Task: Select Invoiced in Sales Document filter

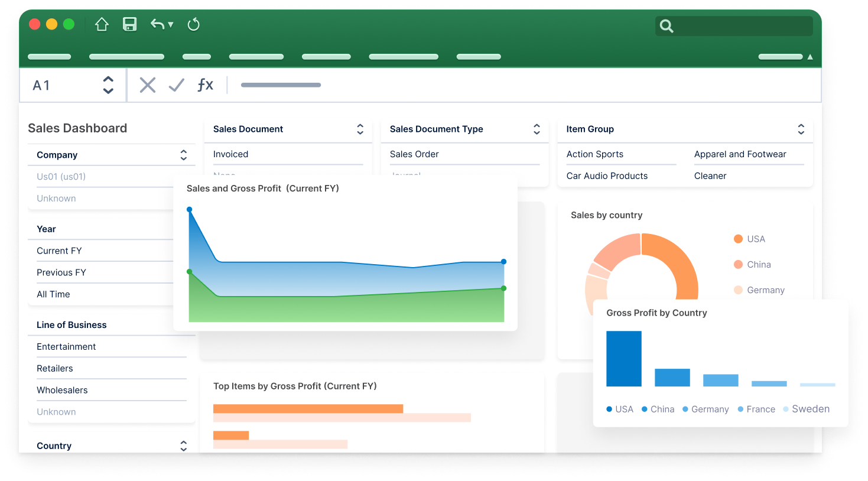Action: 230,154
